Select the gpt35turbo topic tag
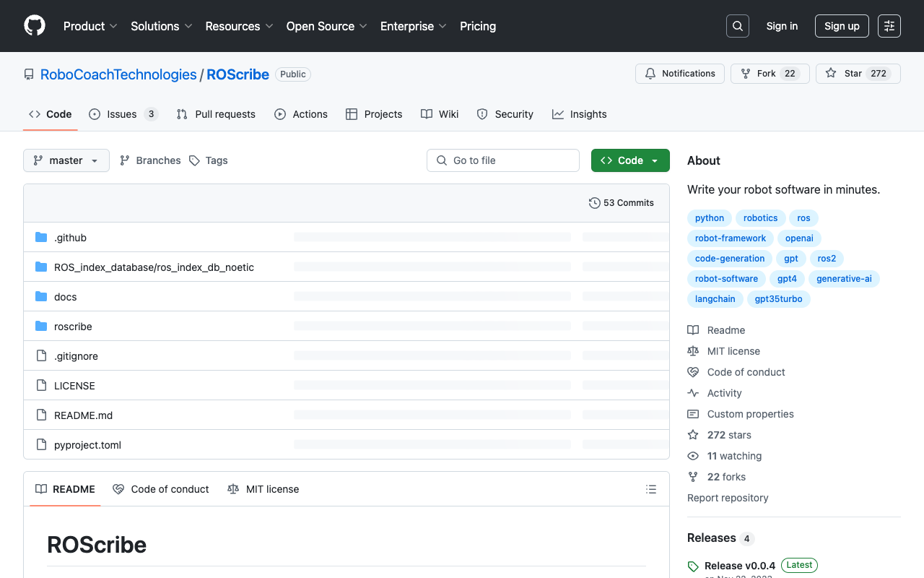Screen dimensions: 924x578 [779, 299]
